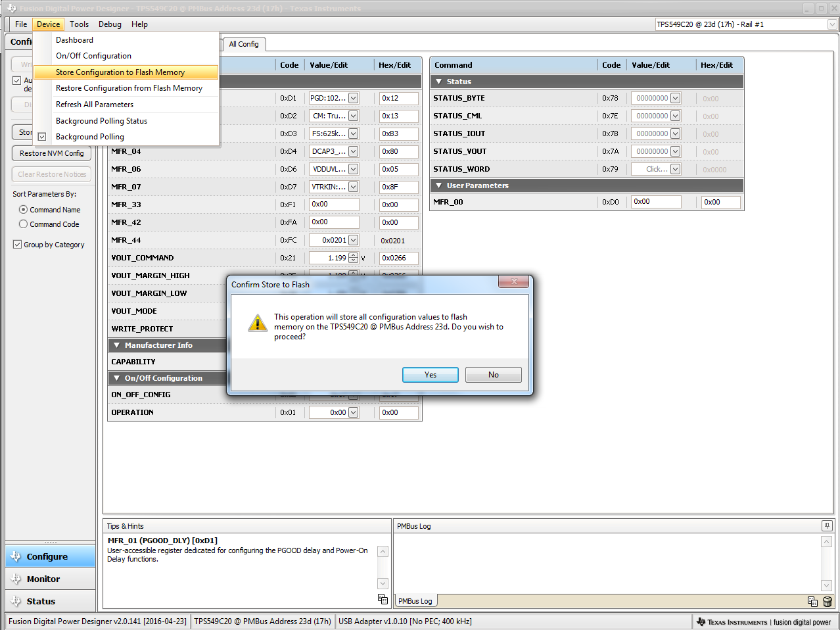
Task: Select the Command Name radio button
Action: [24, 210]
